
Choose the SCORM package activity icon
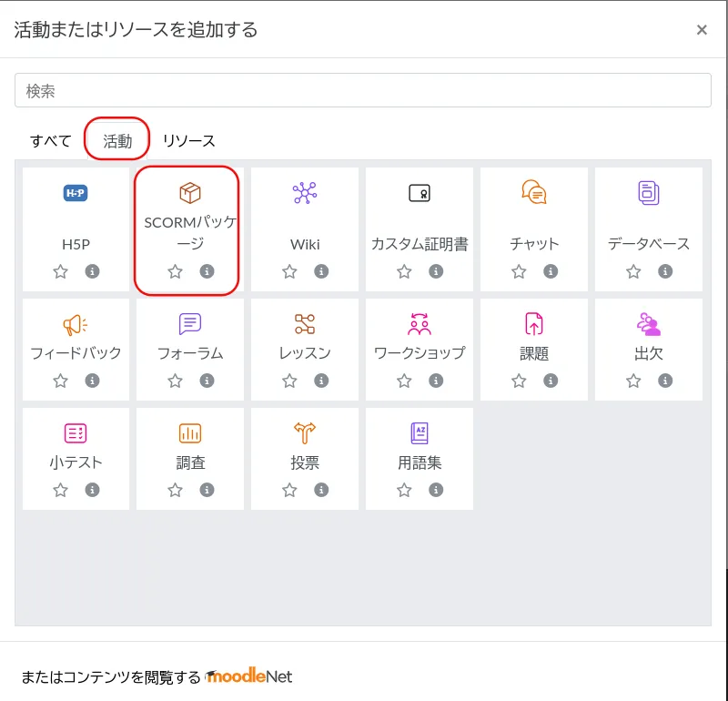click(x=190, y=193)
